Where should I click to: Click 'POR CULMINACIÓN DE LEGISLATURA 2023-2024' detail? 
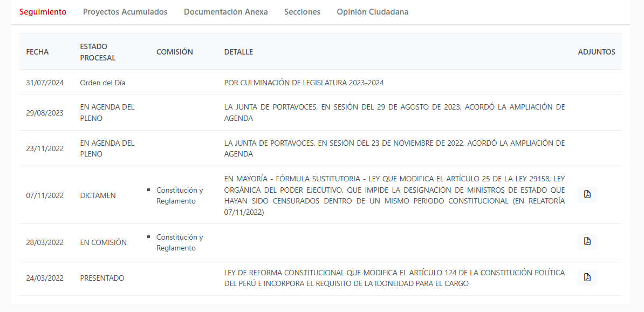tap(304, 83)
